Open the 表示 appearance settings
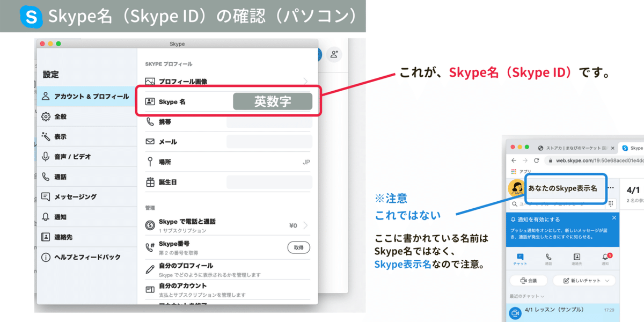 tap(86, 137)
